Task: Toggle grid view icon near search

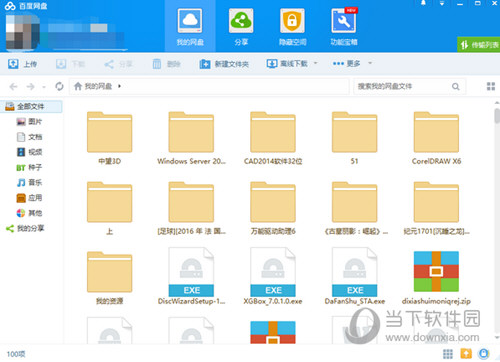Action: [x=491, y=86]
